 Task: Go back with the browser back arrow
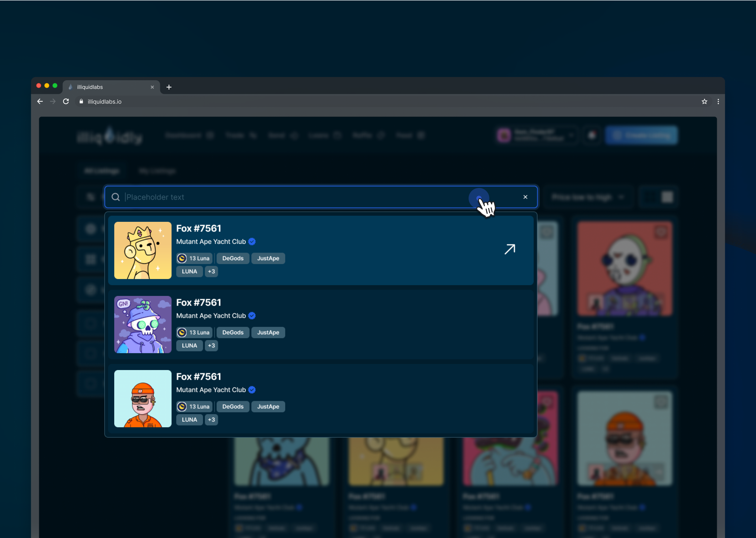coord(40,101)
